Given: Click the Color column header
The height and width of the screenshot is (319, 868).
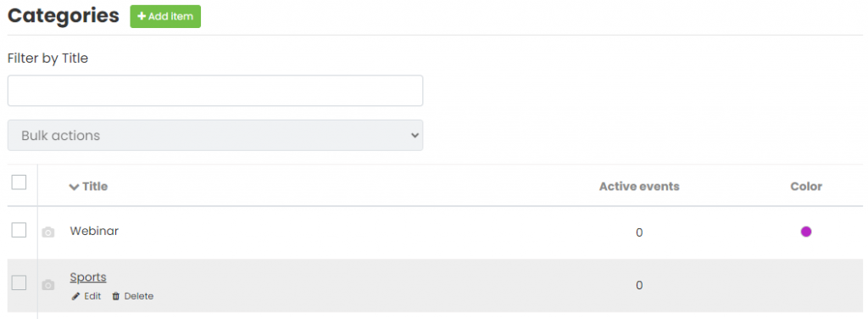Looking at the screenshot, I should [x=806, y=187].
